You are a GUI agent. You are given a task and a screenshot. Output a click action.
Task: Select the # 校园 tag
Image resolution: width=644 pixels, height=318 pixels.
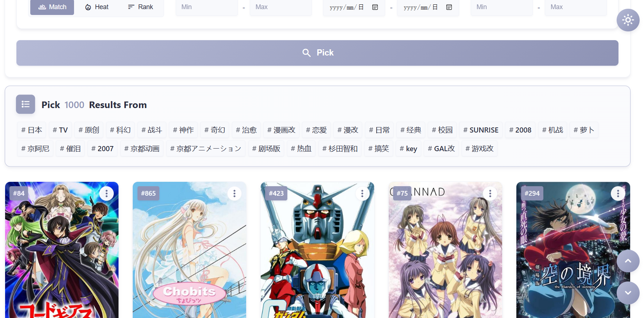(442, 130)
